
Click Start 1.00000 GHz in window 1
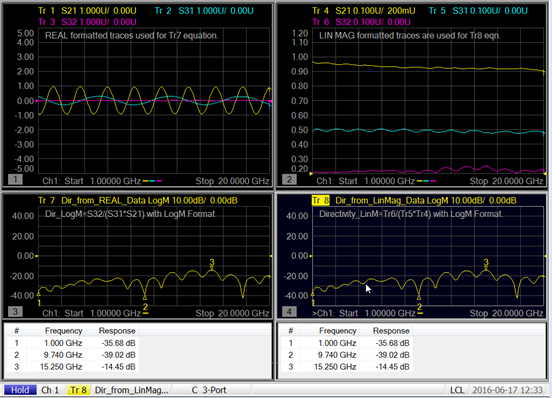102,181
